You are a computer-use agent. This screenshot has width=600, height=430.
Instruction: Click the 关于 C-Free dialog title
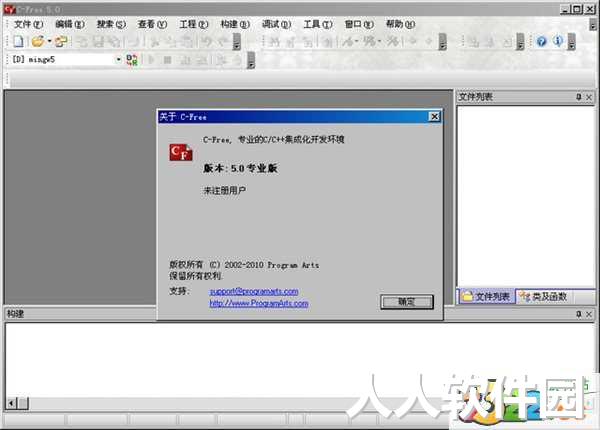183,117
